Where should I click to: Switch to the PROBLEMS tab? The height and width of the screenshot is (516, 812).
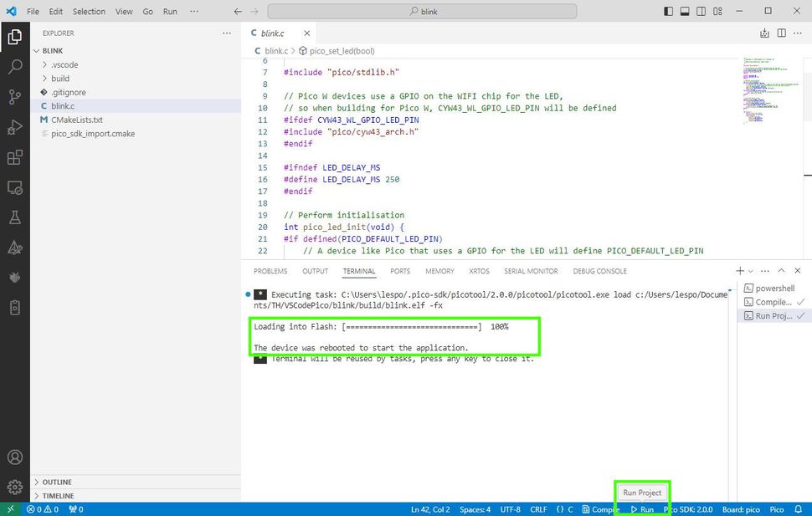click(x=270, y=271)
